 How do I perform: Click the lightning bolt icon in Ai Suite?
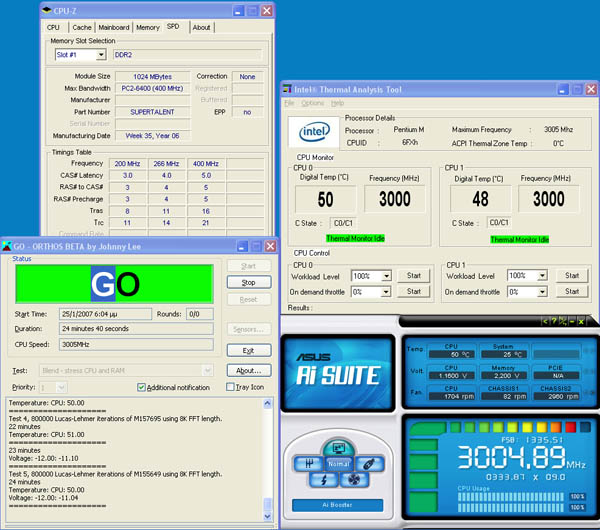tap(324, 479)
